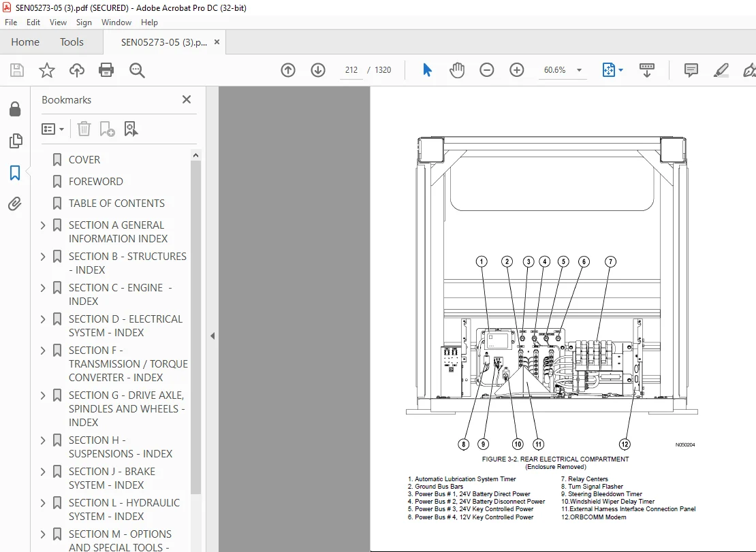Expand Section L Hydraulic System bookmark

coord(43,502)
